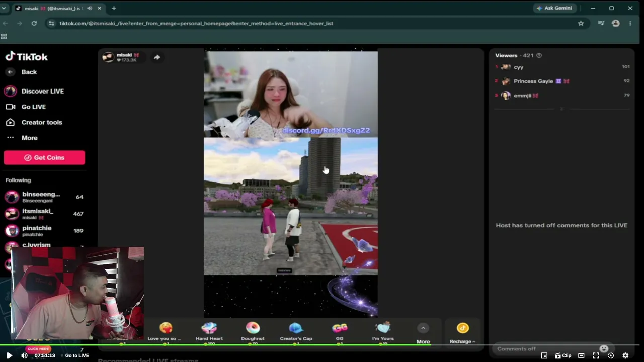
Task: Open pinatchie's live stream from Following
Action: 44,231
